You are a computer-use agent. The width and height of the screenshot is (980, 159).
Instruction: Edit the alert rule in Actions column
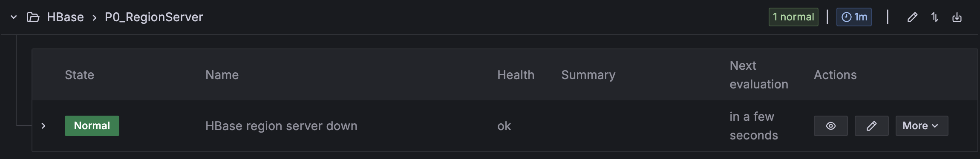[871, 126]
